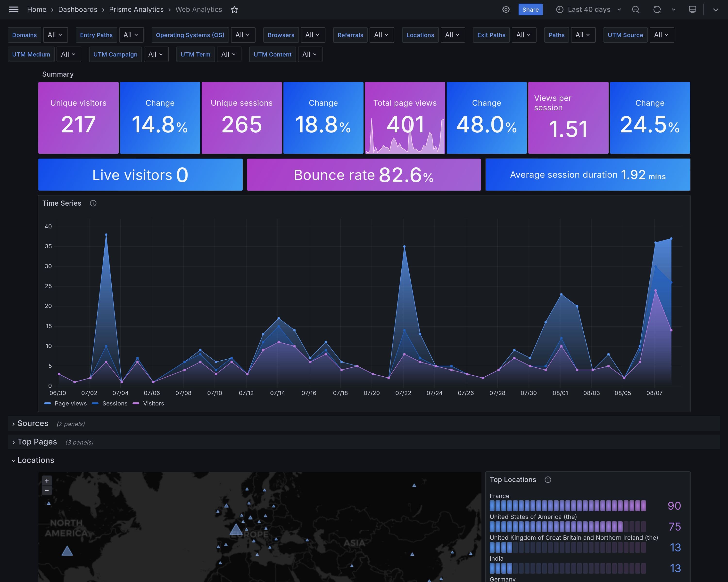Open the hamburger navigation menu

click(14, 9)
